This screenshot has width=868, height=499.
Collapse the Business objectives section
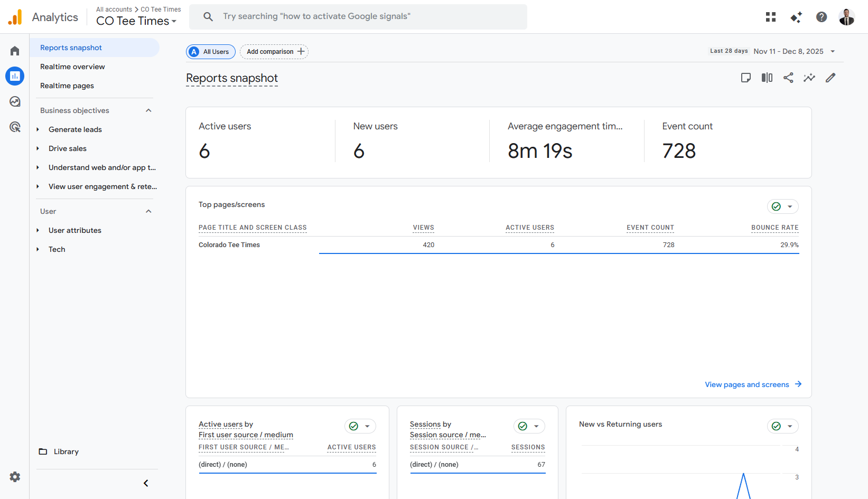[148, 110]
